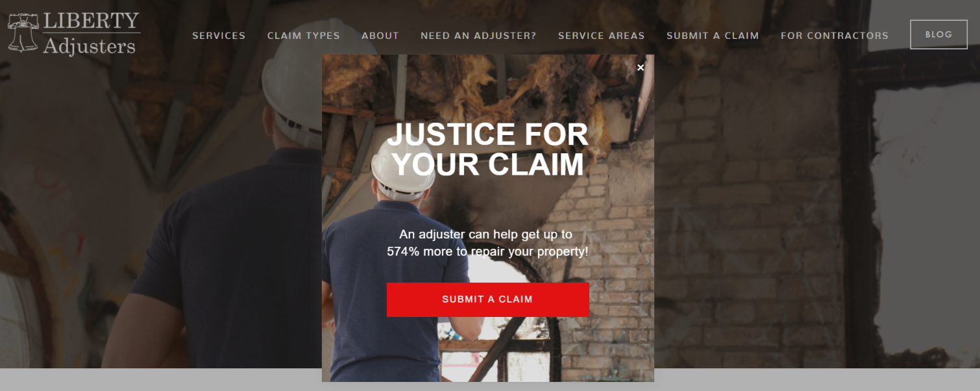Click the Adjusters word in the logo
The image size is (980, 391).
(x=90, y=45)
